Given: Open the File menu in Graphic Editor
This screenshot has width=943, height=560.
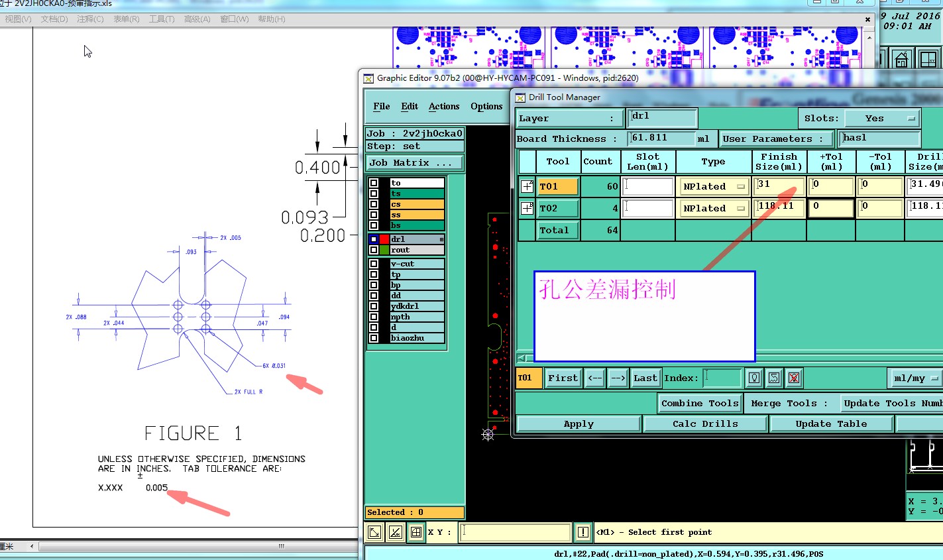Looking at the screenshot, I should pyautogui.click(x=382, y=106).
